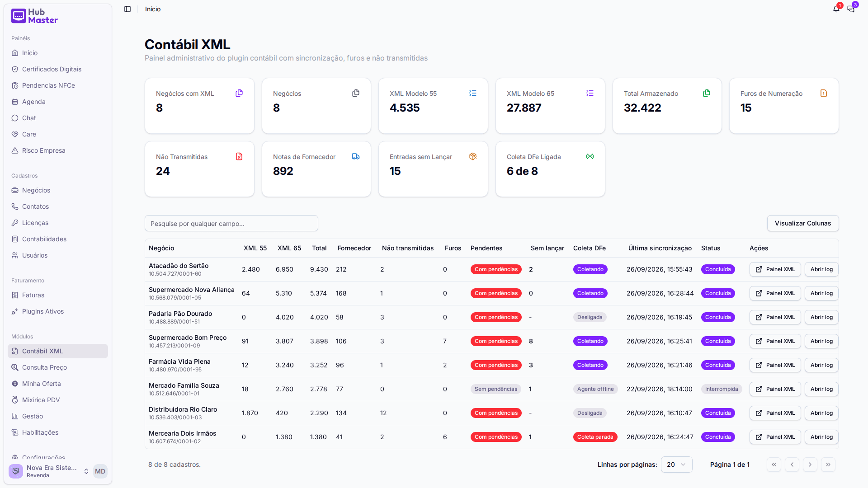Image resolution: width=868 pixels, height=488 pixels.
Task: Click the Coleta DFe Ligada signal icon
Action: (590, 156)
